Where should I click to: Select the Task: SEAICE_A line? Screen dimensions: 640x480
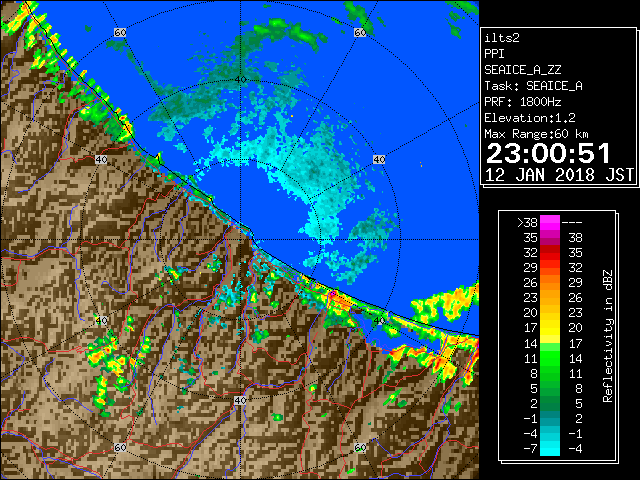click(x=533, y=86)
